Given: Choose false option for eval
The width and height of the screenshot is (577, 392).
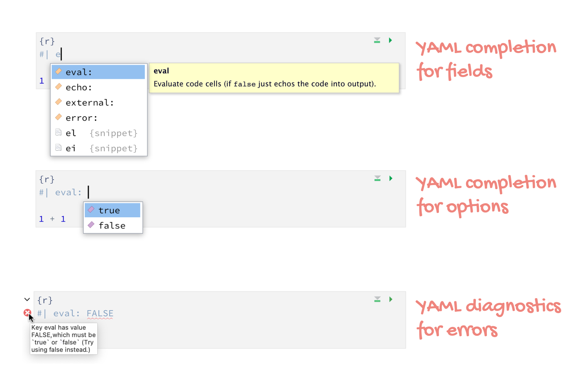Looking at the screenshot, I should pos(113,225).
